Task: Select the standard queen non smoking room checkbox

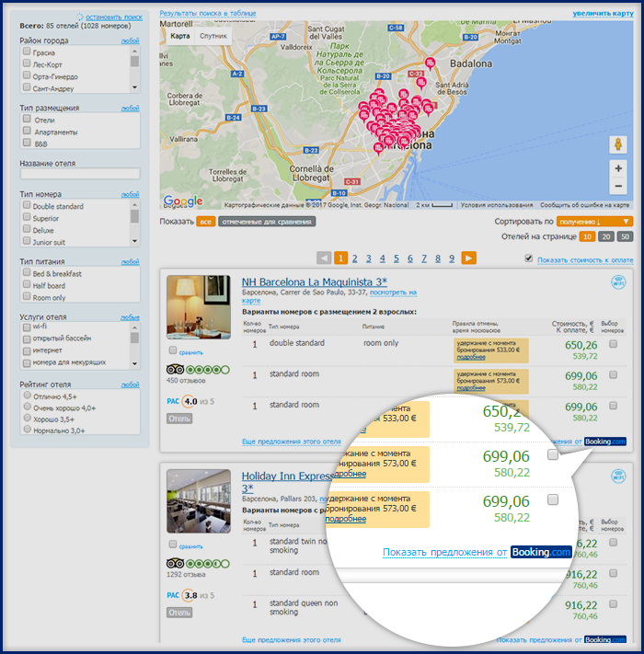Action: tap(613, 603)
